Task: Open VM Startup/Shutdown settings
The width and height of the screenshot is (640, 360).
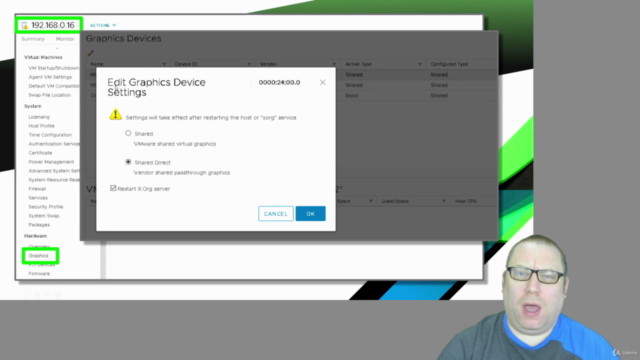Action: point(53,68)
